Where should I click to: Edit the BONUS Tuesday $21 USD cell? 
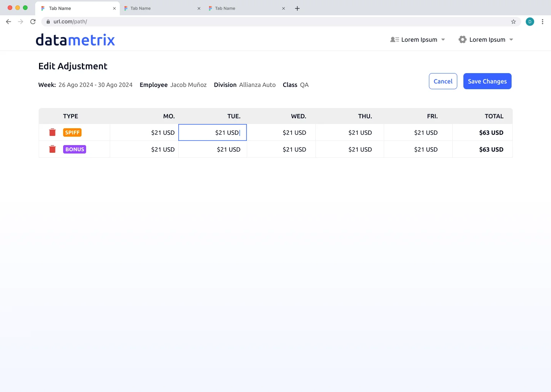(213, 149)
